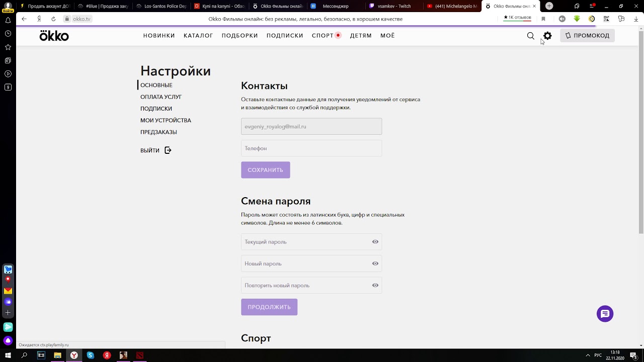Click the Yandex 'Я' home icon in address bar

point(39,19)
